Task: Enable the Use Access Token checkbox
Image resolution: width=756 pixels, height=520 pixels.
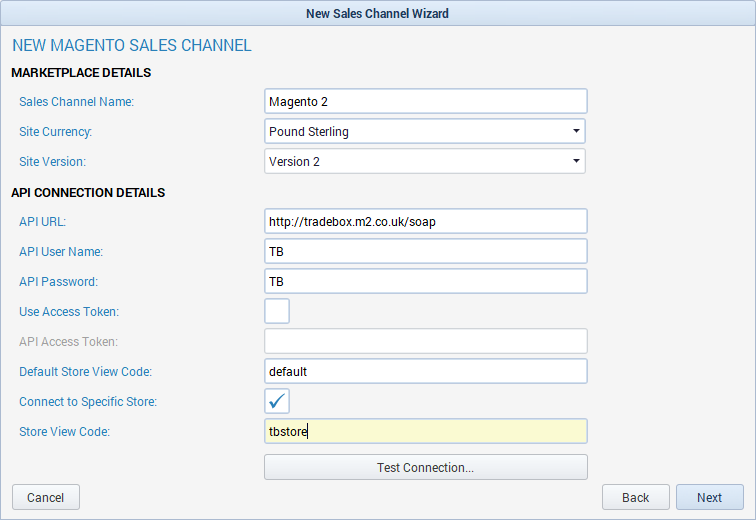Action: 277,311
